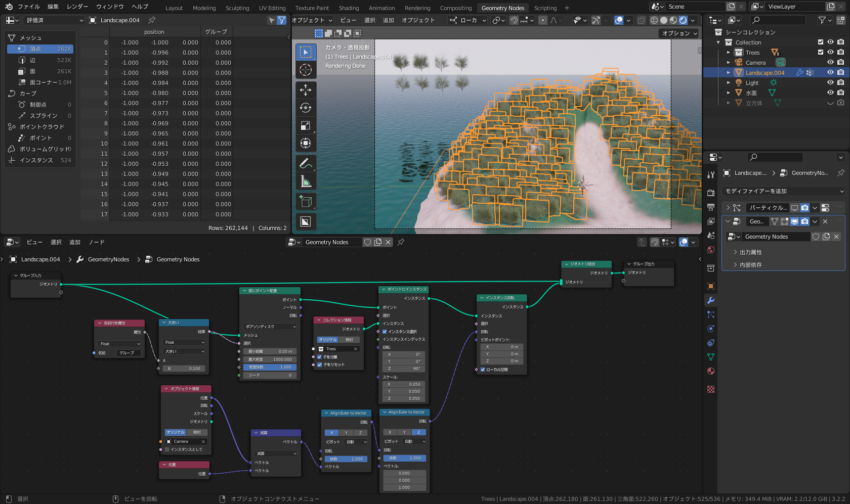The width and height of the screenshot is (850, 504).
Task: Open the ポアソンディスク distribution dropdown
Action: pos(270,327)
